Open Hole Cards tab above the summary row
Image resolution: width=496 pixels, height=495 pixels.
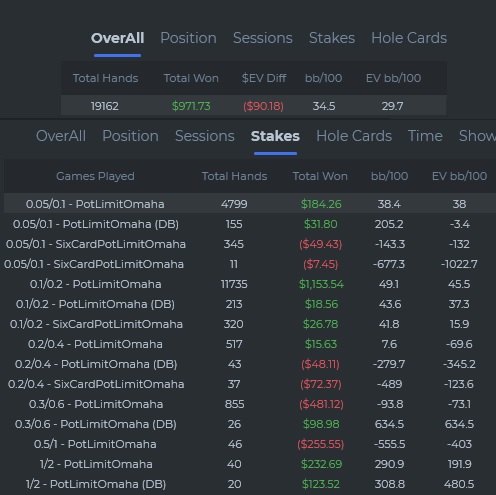409,38
